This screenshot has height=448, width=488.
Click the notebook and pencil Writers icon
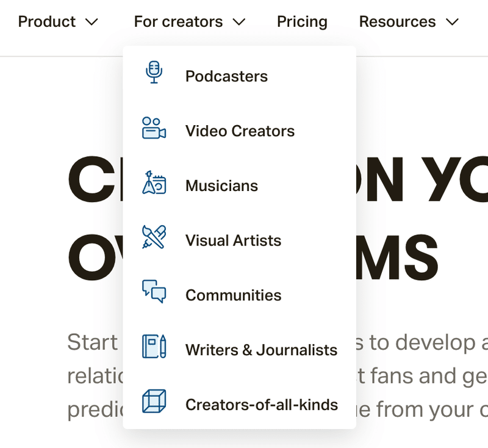pyautogui.click(x=154, y=346)
